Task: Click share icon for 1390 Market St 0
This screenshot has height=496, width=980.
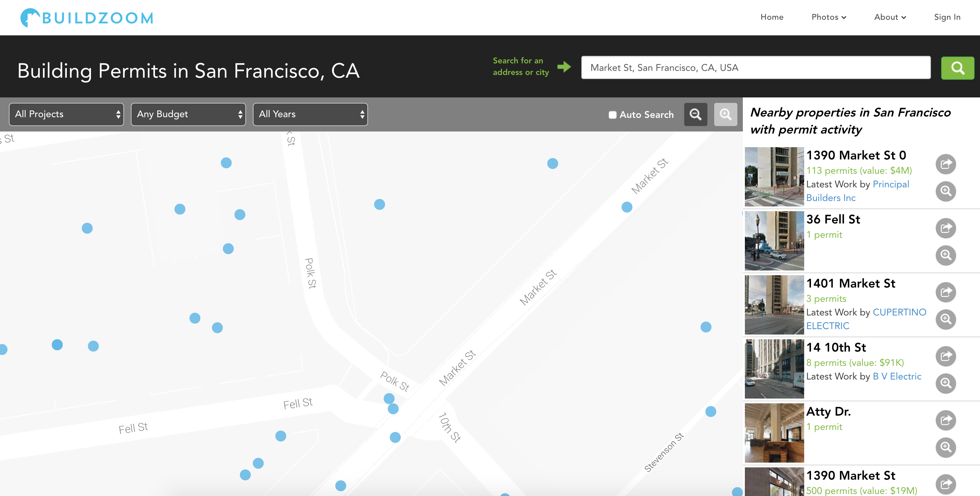Action: point(945,164)
